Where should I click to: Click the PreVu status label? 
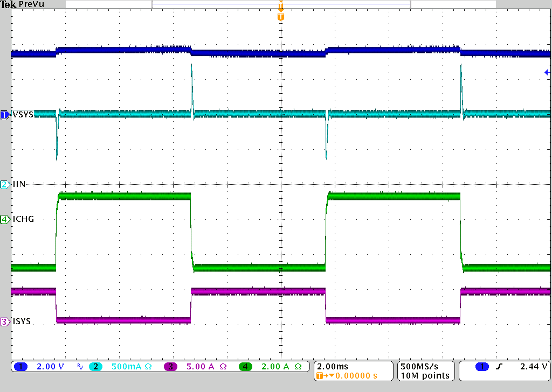click(31, 4)
